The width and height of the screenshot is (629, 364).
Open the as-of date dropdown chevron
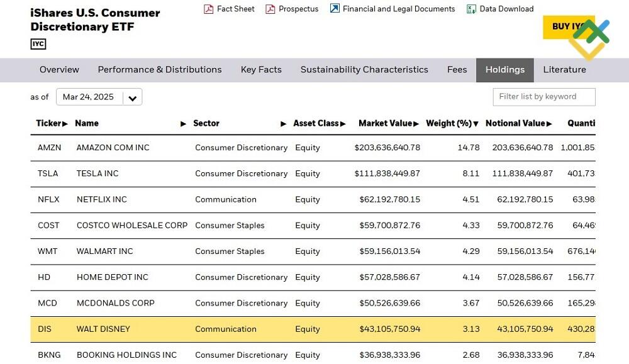click(x=132, y=97)
